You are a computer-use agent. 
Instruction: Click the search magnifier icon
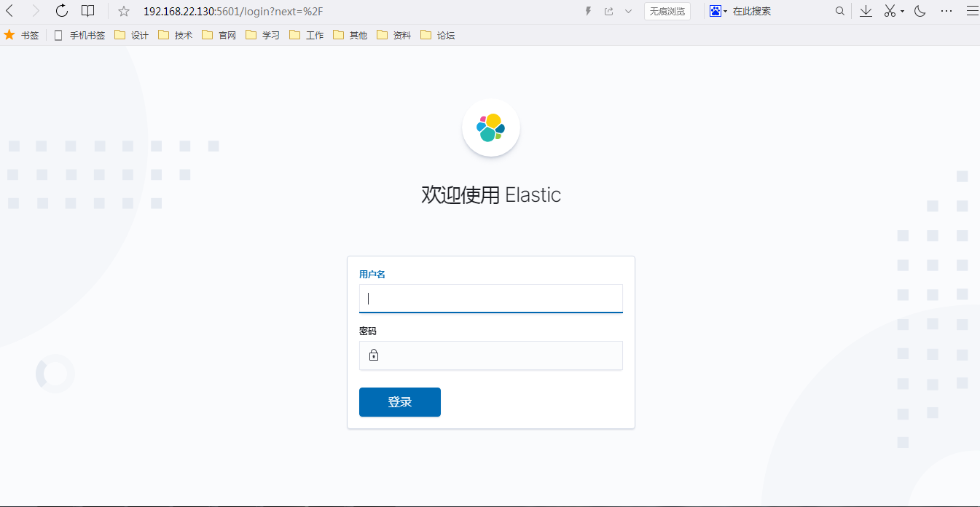tap(840, 11)
